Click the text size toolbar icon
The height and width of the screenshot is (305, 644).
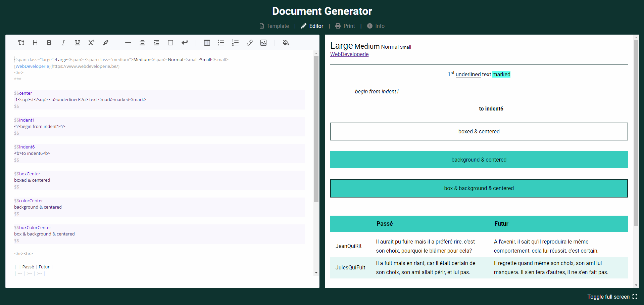pos(21,43)
